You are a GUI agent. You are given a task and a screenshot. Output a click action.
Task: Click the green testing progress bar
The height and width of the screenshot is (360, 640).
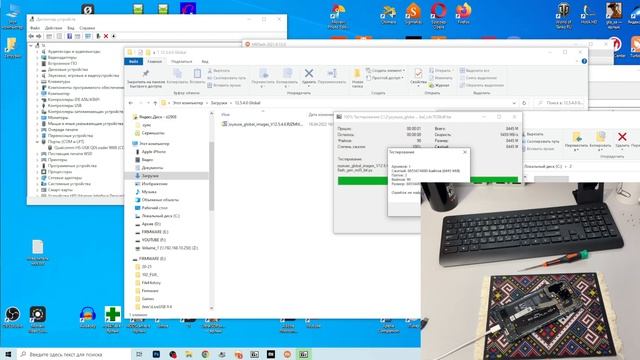(428, 180)
